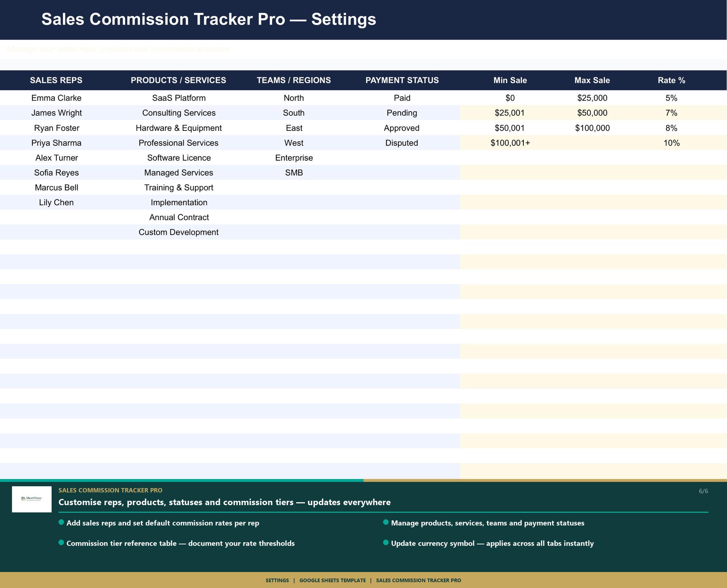The image size is (727, 588).
Task: Click the faint 'Manage your sales reps' subtitle
Action: click(x=118, y=49)
